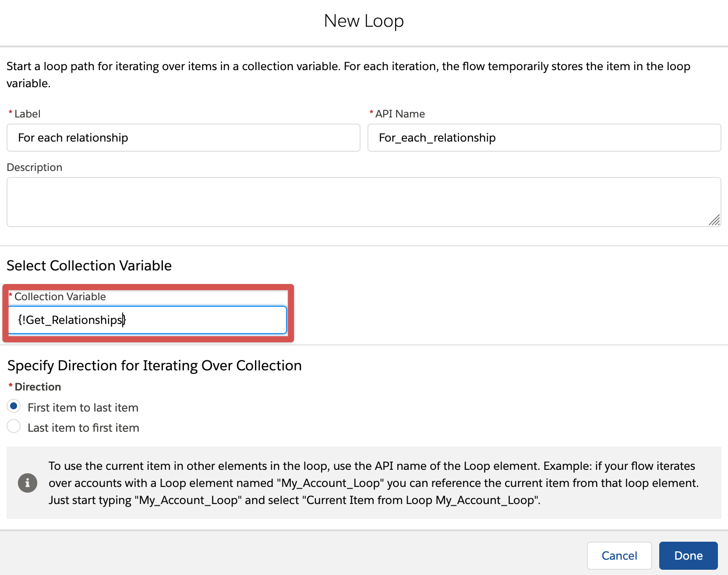This screenshot has width=728, height=575.
Task: Click the New Loop dialog title
Action: pos(364,21)
